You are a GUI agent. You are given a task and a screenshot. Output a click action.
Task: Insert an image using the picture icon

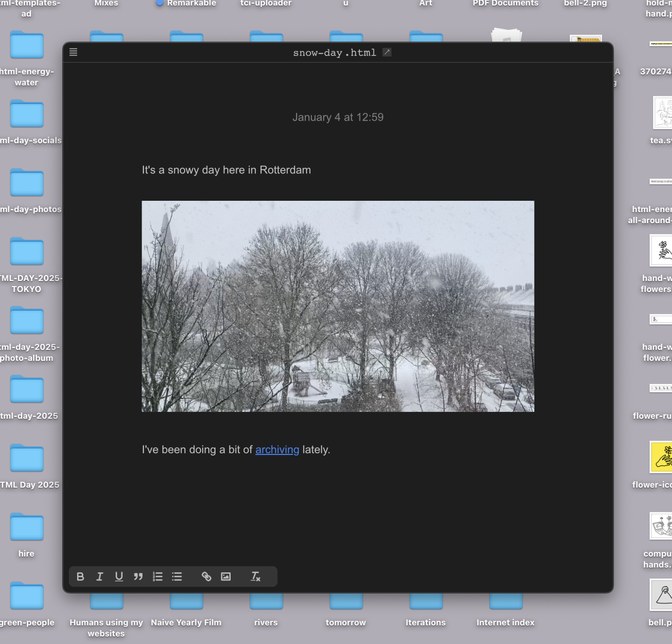(226, 576)
